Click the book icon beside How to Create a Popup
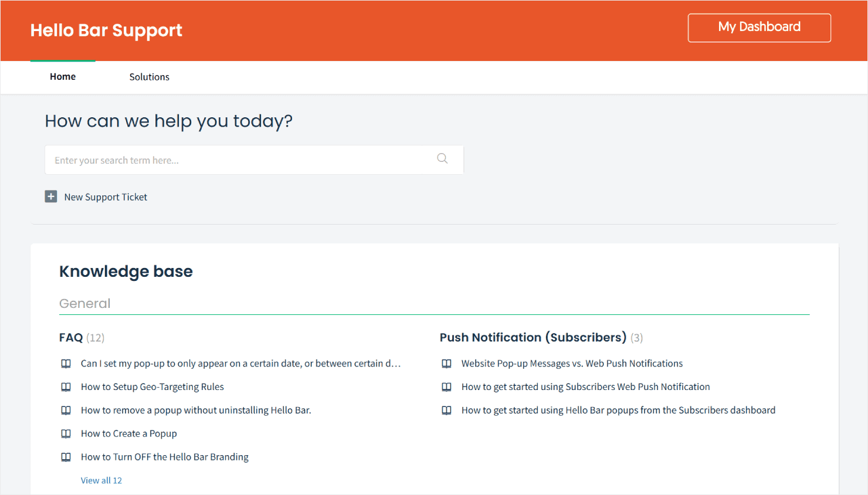 (66, 433)
